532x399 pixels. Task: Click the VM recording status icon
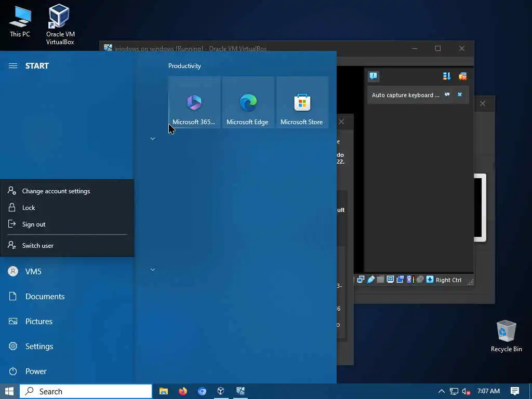[401, 279]
